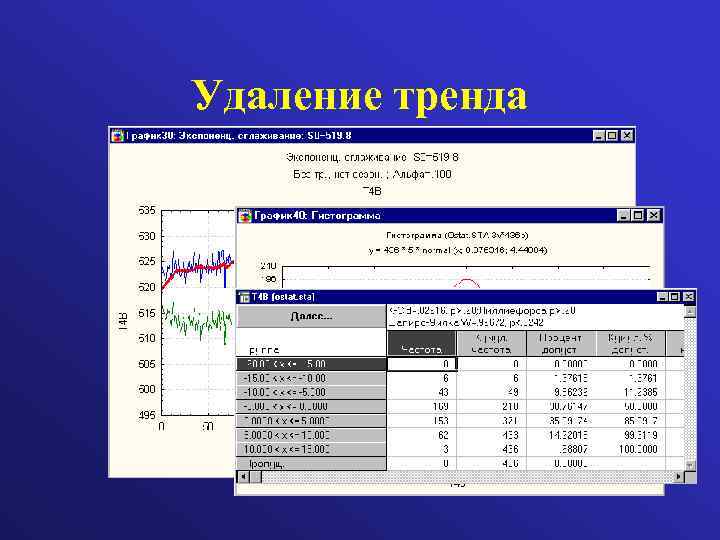Click the red smoothed line in График30 chart
720x540 pixels.
click(x=197, y=268)
